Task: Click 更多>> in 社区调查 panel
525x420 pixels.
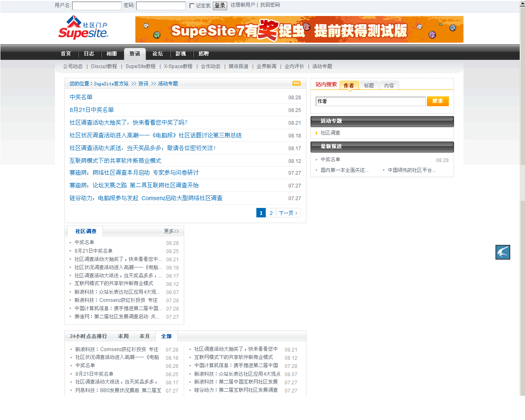Action: (x=171, y=231)
